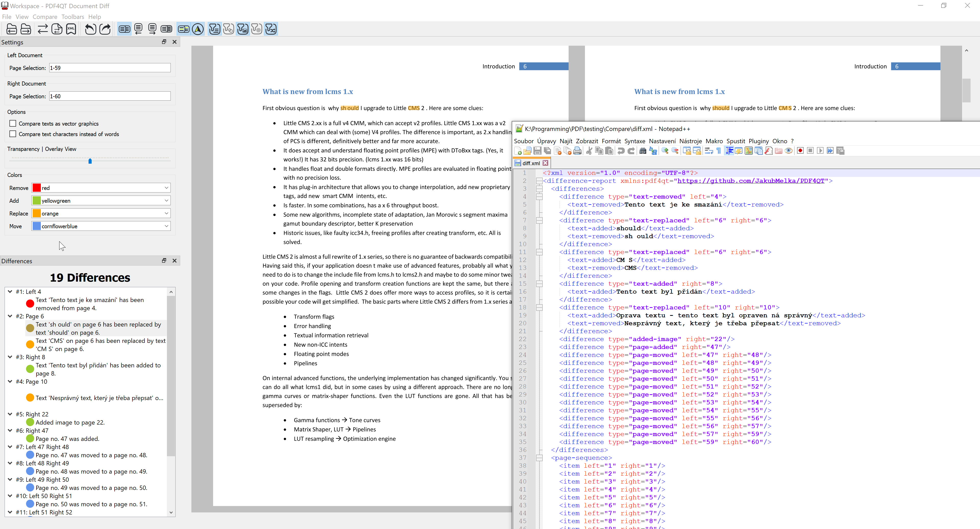Collapse the fold marker at line 3 differences

click(x=540, y=189)
